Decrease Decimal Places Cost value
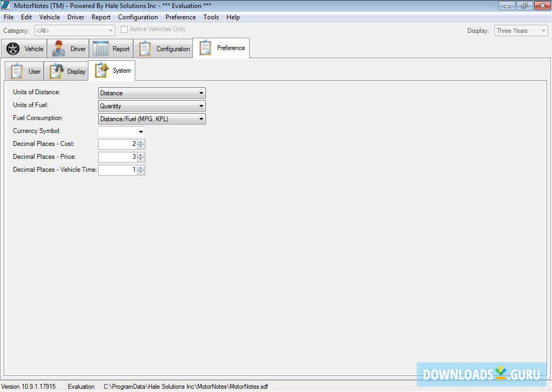The width and height of the screenshot is (552, 392). click(x=141, y=146)
